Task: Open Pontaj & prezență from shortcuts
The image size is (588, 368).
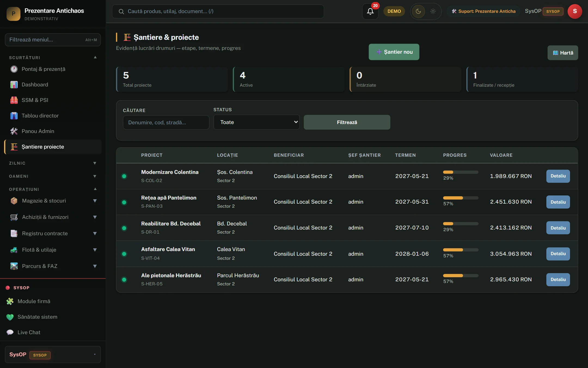Action: click(53, 69)
